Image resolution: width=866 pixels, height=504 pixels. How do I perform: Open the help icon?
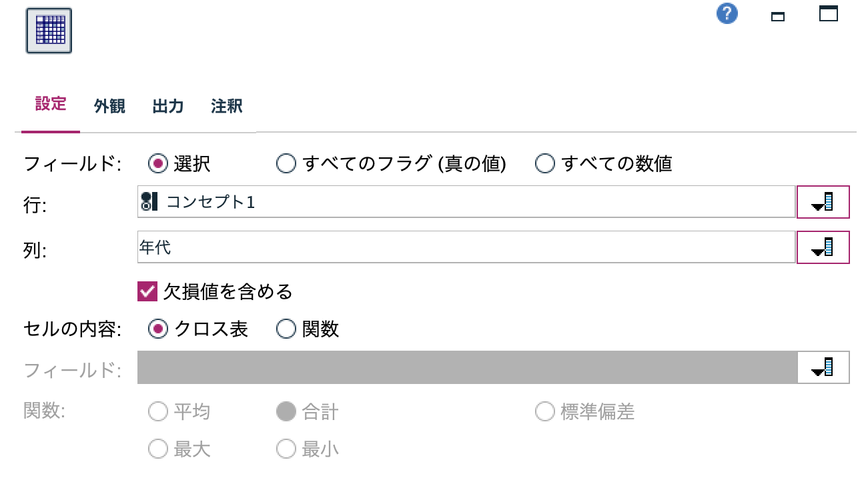coord(727,13)
